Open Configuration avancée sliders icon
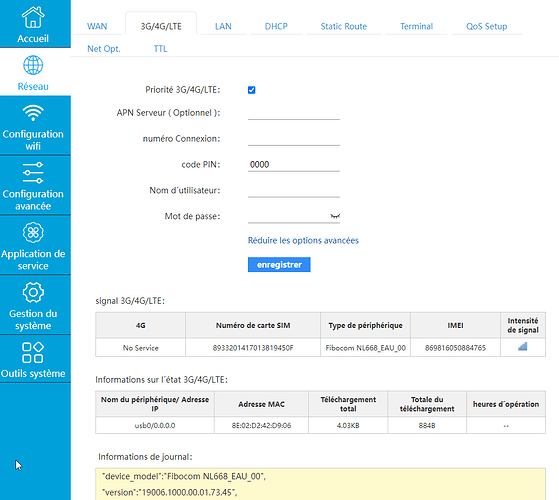The height and width of the screenshot is (500, 559). pos(33,173)
